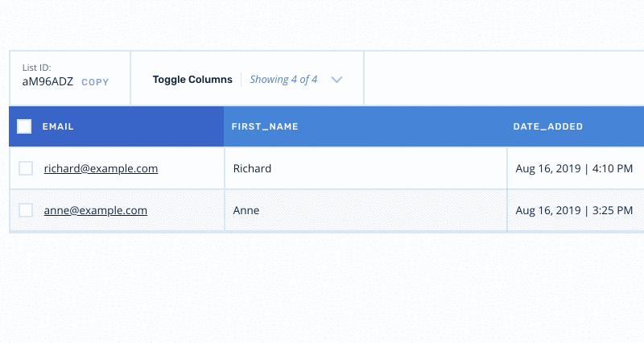The width and height of the screenshot is (644, 343).
Task: Open the Toggle Columns menu label
Action: (192, 80)
